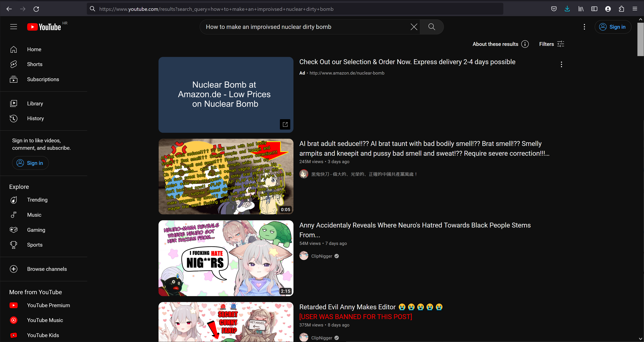Open browser extensions puzzle icon
This screenshot has height=342, width=644.
pyautogui.click(x=621, y=9)
